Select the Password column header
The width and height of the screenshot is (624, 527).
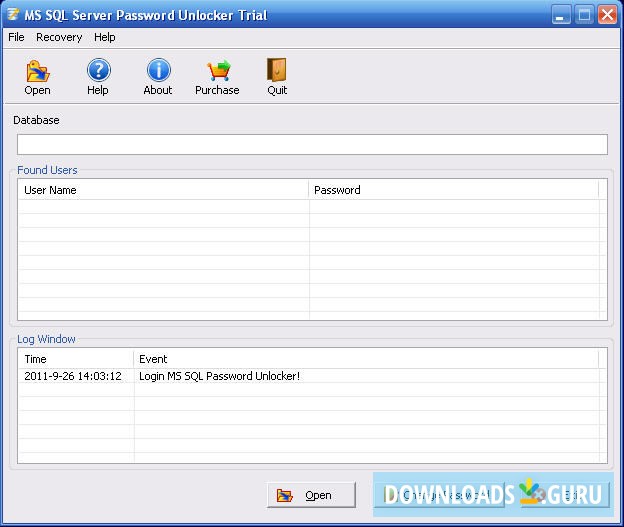454,190
